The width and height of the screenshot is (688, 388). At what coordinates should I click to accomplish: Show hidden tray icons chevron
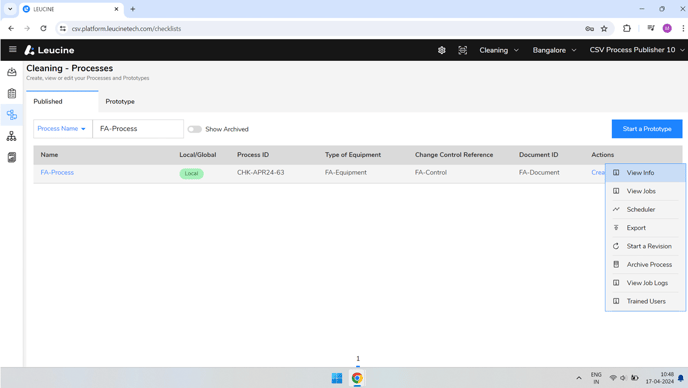point(579,378)
